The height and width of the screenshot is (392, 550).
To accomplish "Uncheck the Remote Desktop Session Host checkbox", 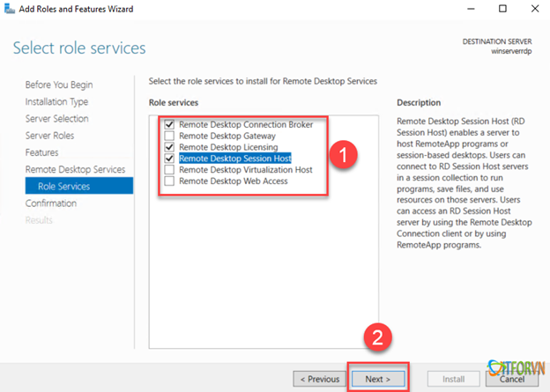I will 169,159.
